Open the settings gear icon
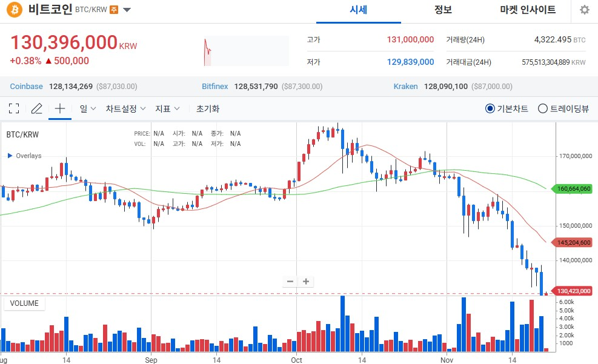 [584, 10]
